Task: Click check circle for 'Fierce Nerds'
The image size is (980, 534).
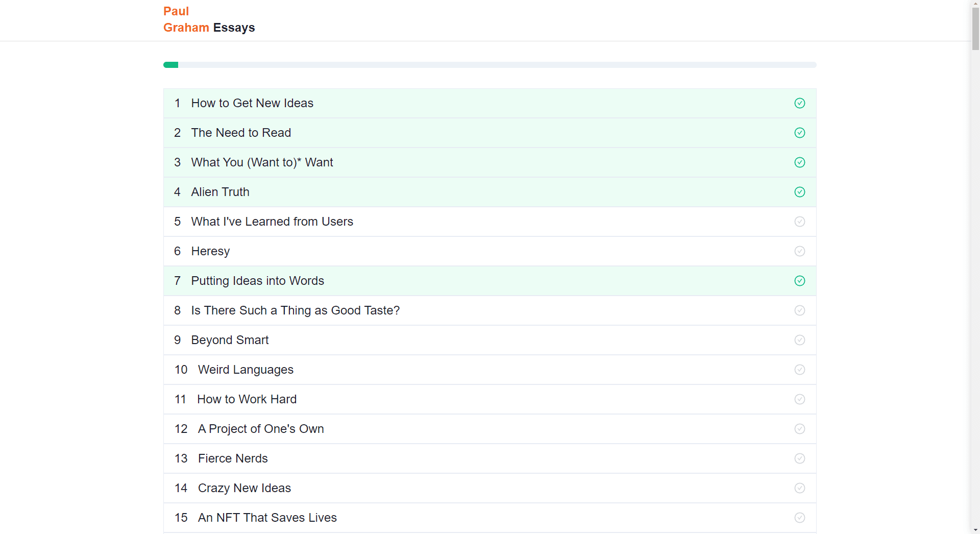Action: click(x=800, y=458)
